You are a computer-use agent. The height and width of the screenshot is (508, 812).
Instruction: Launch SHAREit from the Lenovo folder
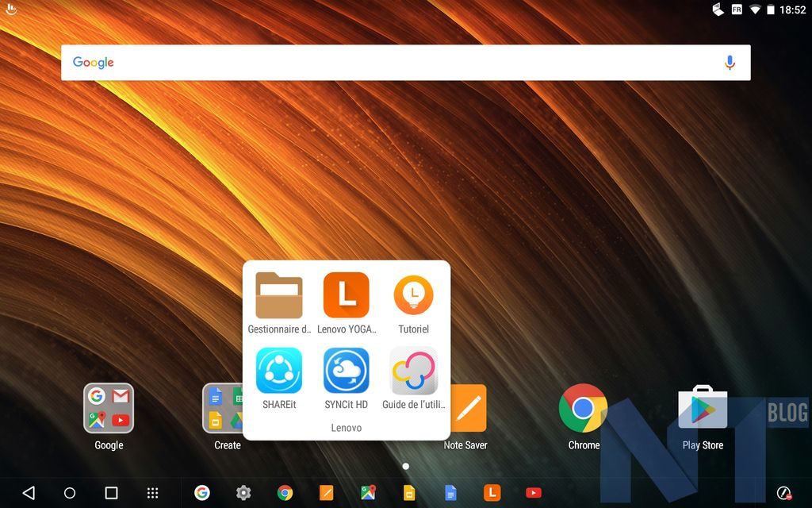click(279, 371)
